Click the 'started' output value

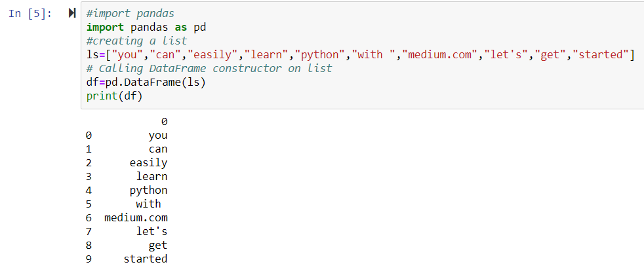[x=146, y=259]
